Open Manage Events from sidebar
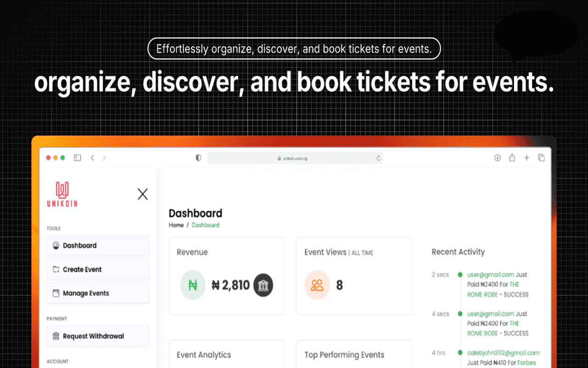Viewport: 588px width, 368px height. point(98,293)
